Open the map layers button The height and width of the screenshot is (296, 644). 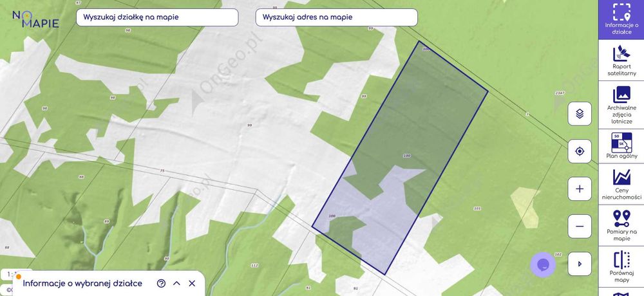click(580, 114)
